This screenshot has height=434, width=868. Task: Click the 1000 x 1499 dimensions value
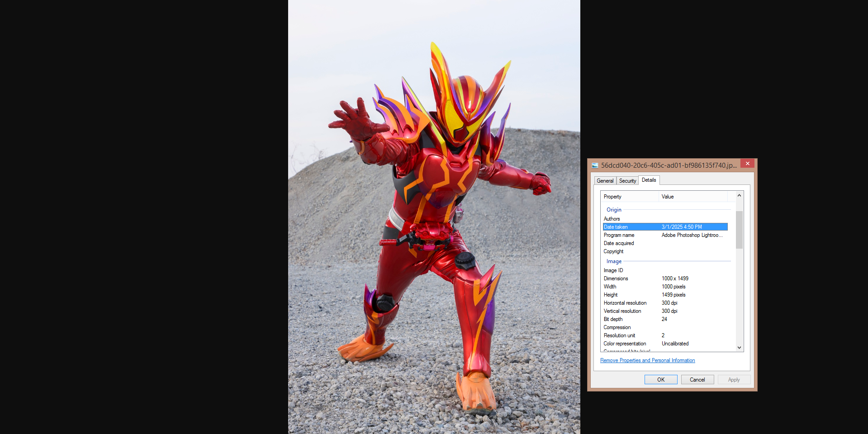tap(675, 278)
